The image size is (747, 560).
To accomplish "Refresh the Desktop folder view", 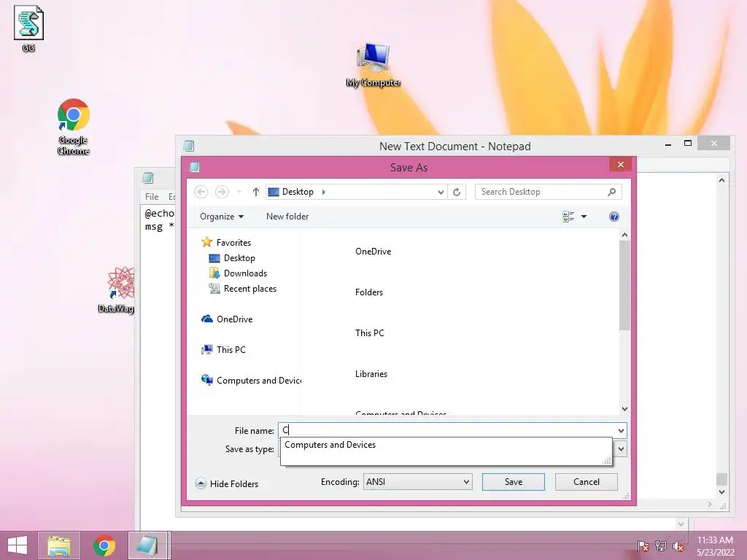I will (x=457, y=192).
